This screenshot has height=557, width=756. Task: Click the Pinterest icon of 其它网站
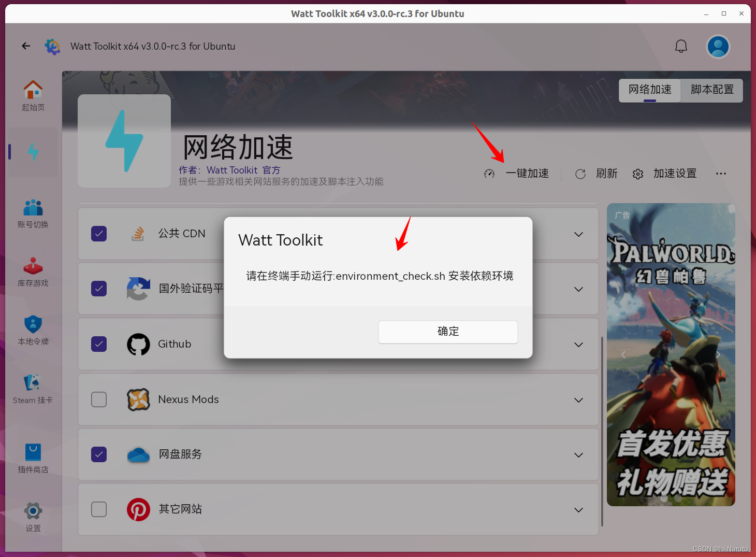point(138,510)
